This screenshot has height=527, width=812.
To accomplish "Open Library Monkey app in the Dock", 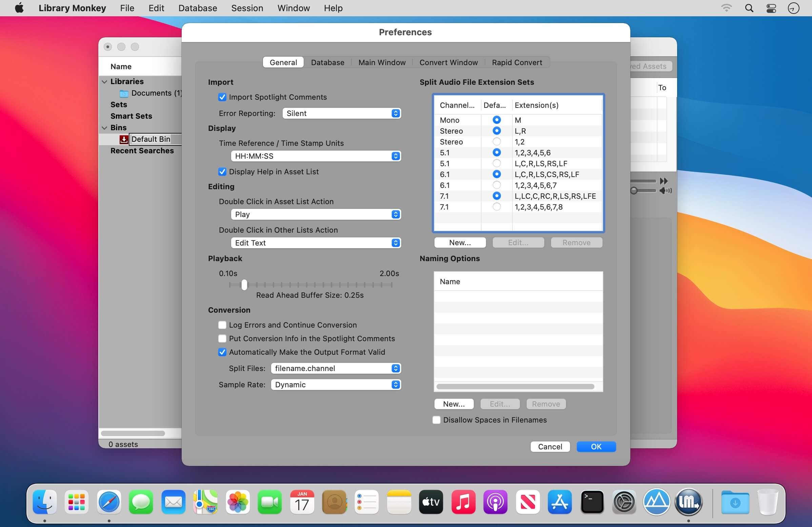I will coord(689,502).
